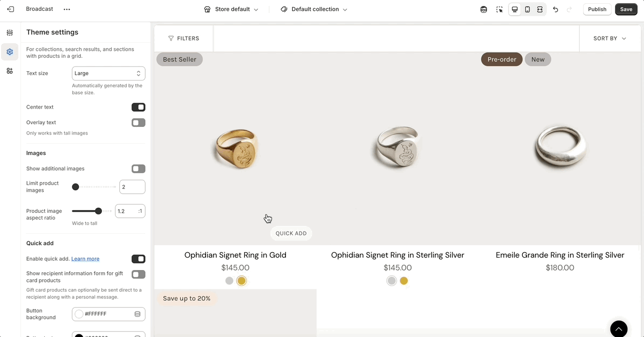Turn on Show additional images
This screenshot has height=337, width=644.
(x=139, y=168)
